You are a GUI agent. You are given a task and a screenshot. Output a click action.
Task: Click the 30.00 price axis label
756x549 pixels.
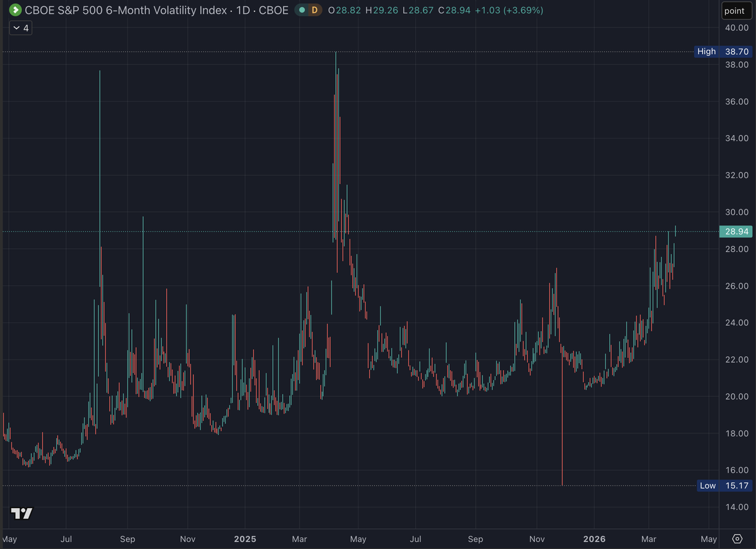point(736,212)
